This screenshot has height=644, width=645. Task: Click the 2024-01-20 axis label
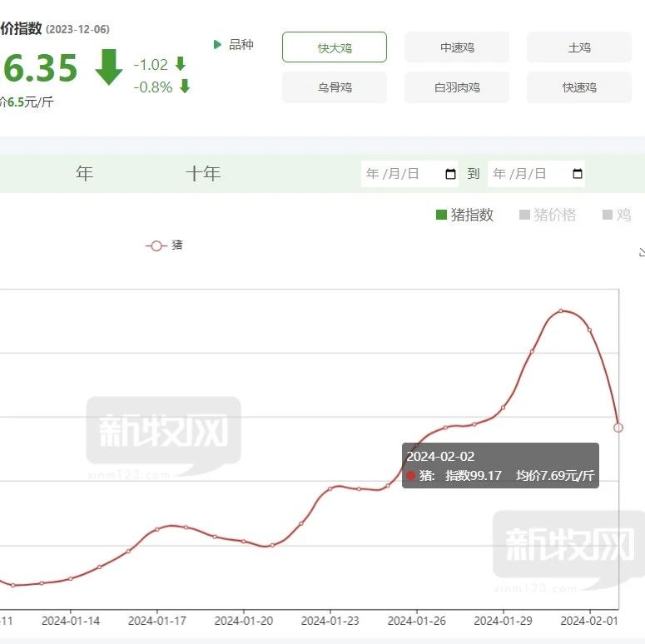coord(244,621)
